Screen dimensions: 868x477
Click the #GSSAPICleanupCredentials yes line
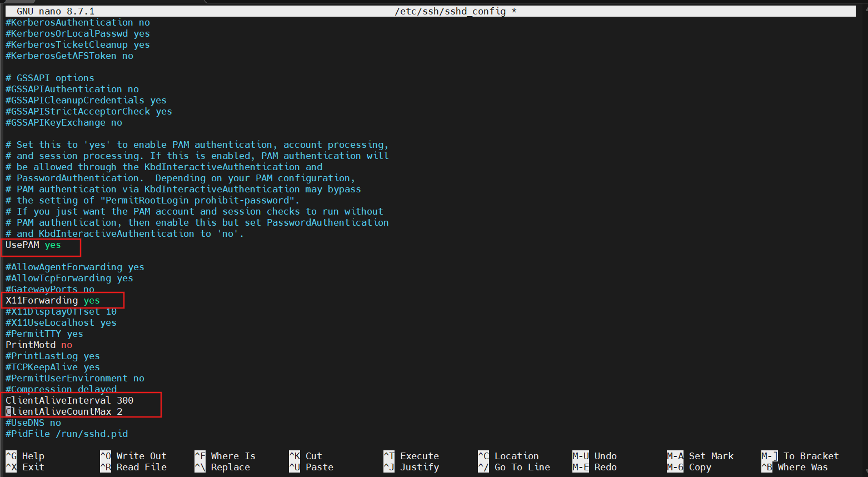(86, 100)
